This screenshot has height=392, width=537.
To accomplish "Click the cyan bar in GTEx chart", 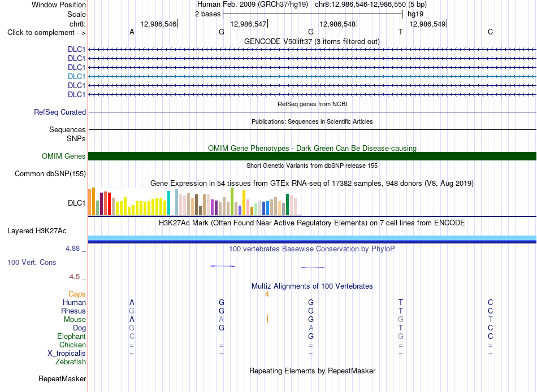I will click(168, 203).
